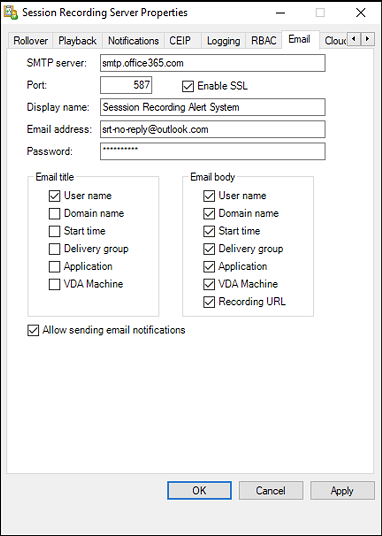Switch to the RBAC tab
The height and width of the screenshot is (536, 382).
[264, 41]
